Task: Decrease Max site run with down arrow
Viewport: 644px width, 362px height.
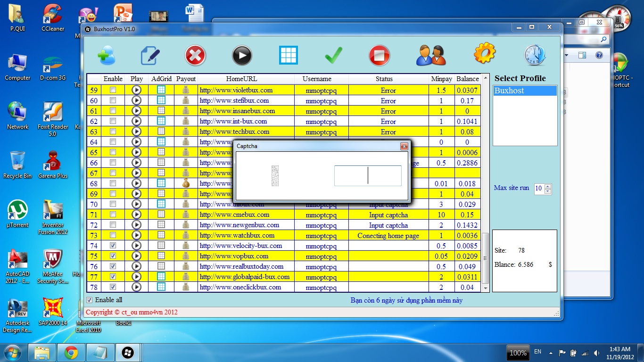Action: tap(547, 191)
